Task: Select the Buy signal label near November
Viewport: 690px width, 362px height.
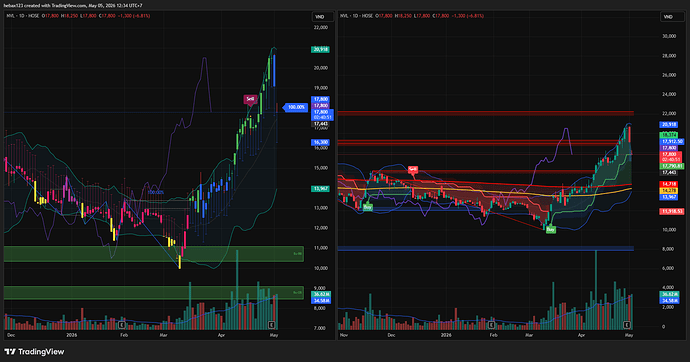Action: (x=367, y=207)
